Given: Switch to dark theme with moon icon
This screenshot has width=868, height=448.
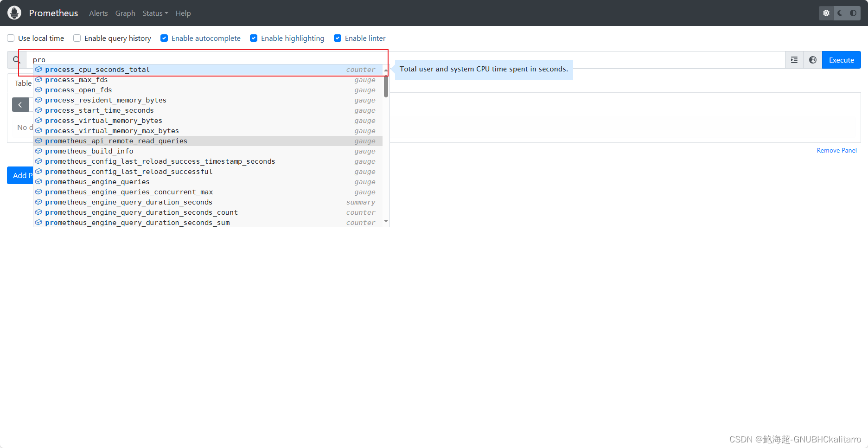Looking at the screenshot, I should pos(839,13).
